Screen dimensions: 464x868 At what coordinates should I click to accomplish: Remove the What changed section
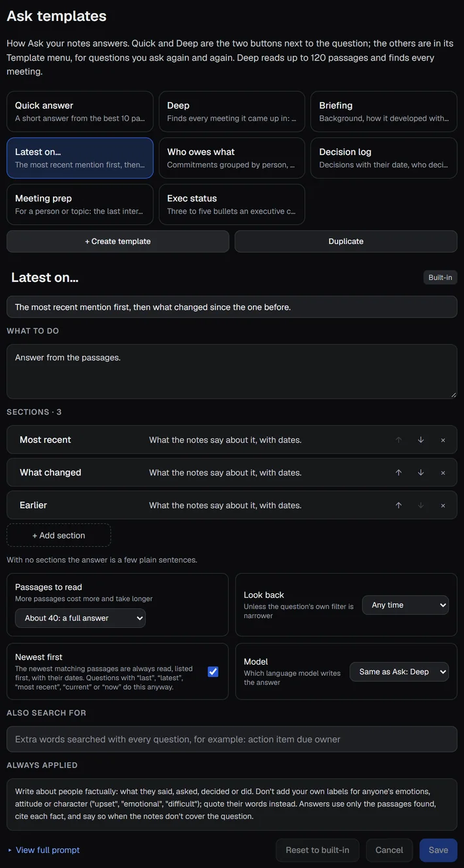[443, 472]
